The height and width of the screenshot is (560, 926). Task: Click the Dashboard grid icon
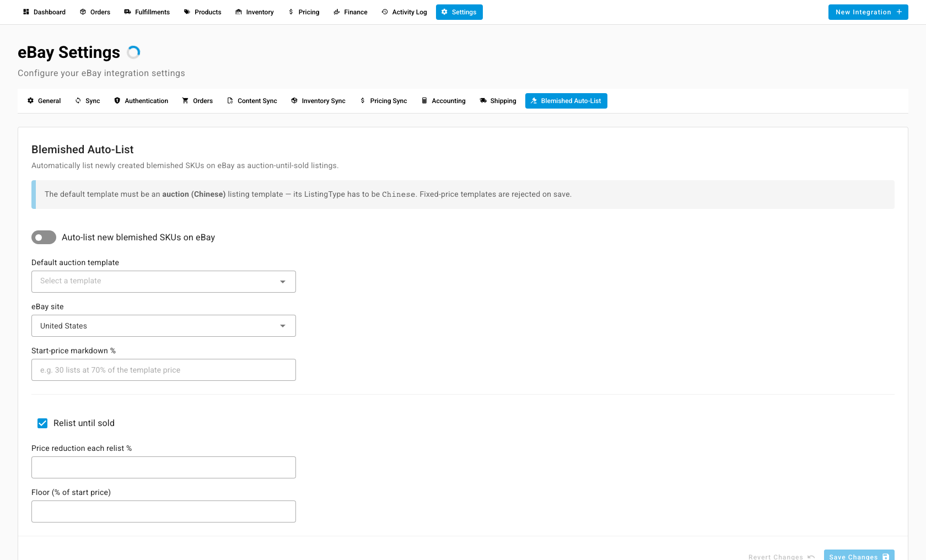(26, 12)
